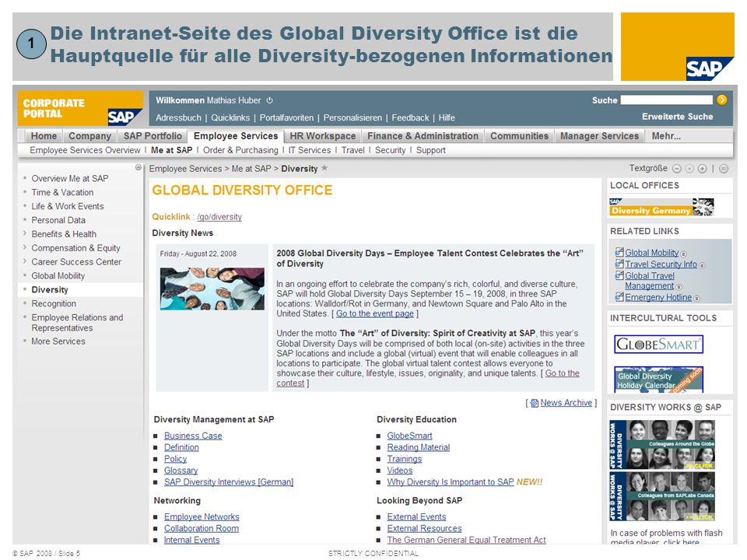Screen dimensions: 747x560
Task: Reset text size with the middle circle icon
Action: (689, 169)
